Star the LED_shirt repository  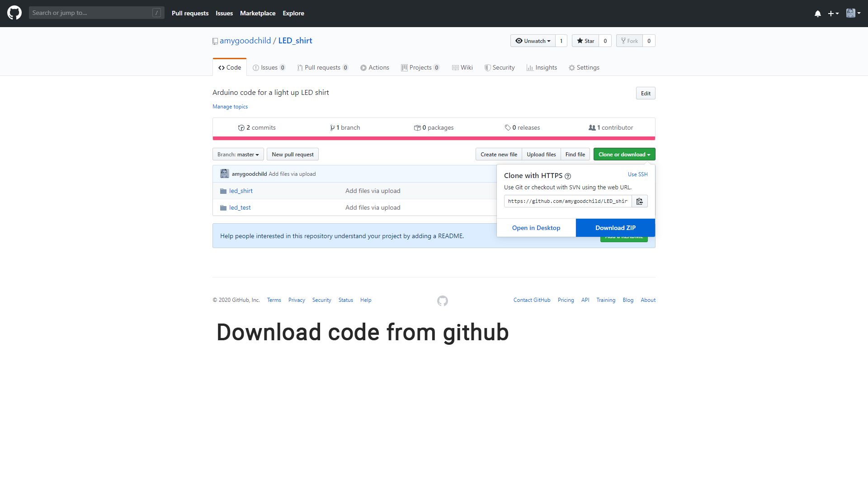click(585, 41)
